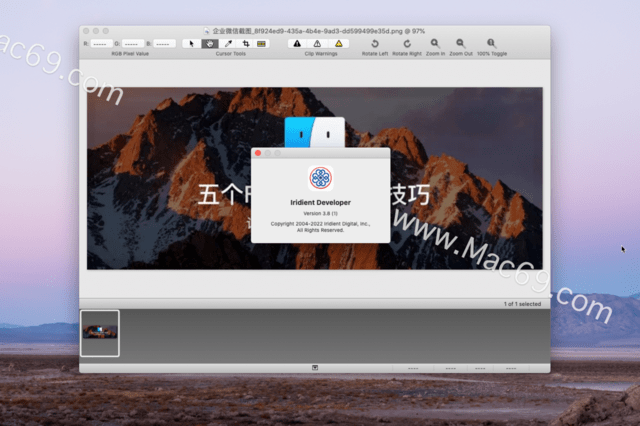Select the image thumbnail in the browser strip

tap(100, 333)
